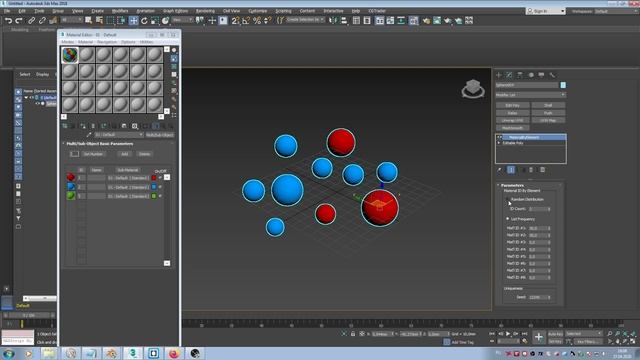Select the first multicolor material sample slot
The image size is (640, 360).
click(70, 55)
